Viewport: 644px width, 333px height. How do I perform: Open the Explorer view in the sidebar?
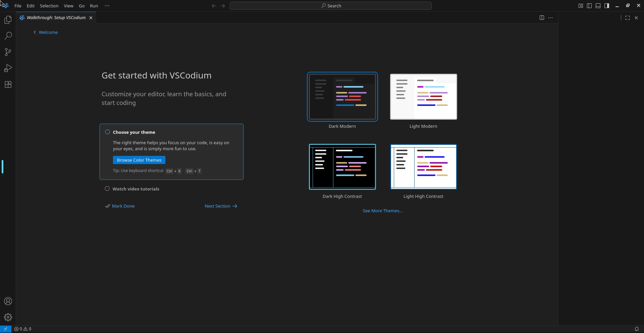point(8,20)
